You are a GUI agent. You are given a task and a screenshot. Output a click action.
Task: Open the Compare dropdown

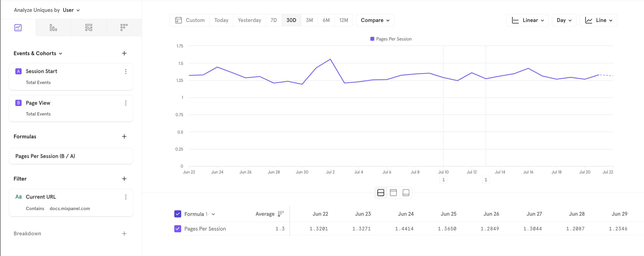pyautogui.click(x=375, y=20)
